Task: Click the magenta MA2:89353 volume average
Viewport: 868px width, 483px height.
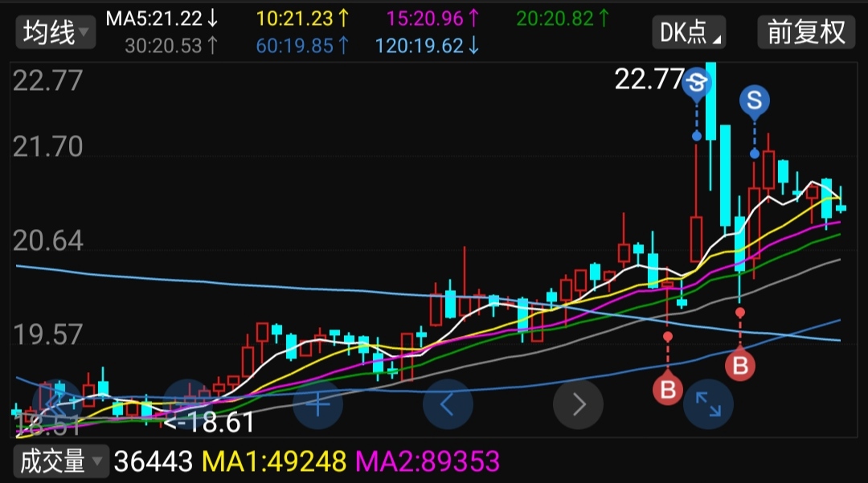Action: pyautogui.click(x=428, y=461)
